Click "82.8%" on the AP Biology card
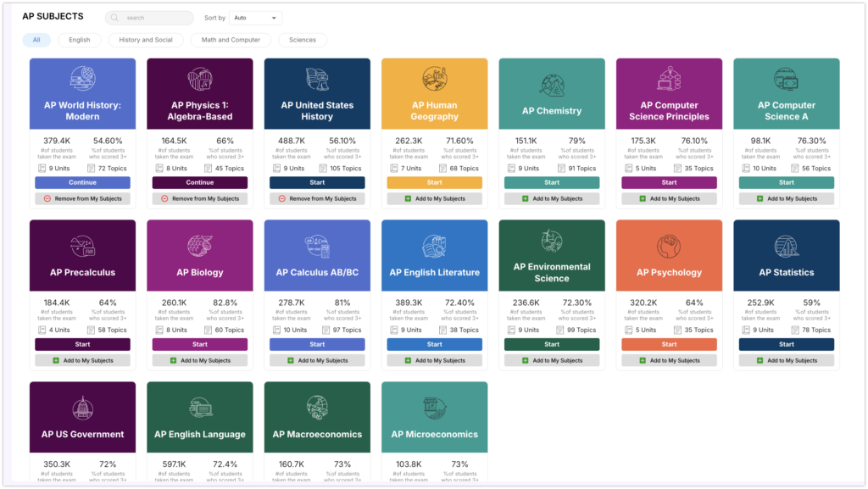The width and height of the screenshot is (868, 489). tap(225, 303)
